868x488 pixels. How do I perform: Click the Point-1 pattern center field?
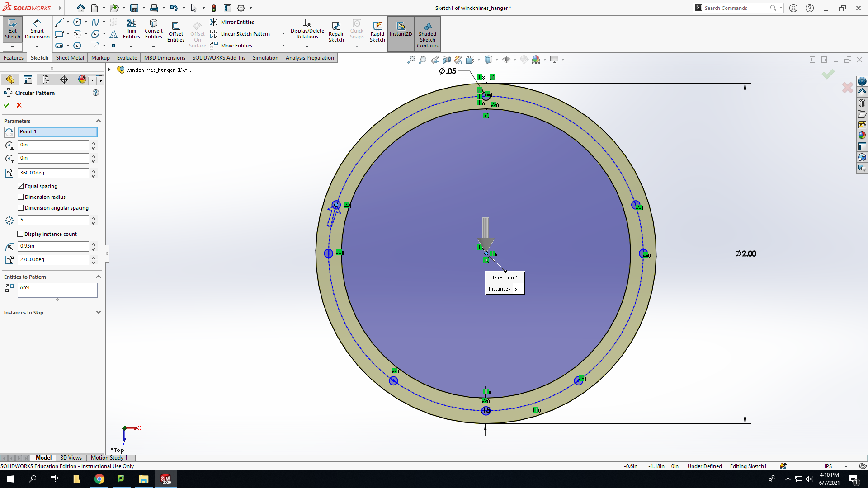tap(57, 132)
